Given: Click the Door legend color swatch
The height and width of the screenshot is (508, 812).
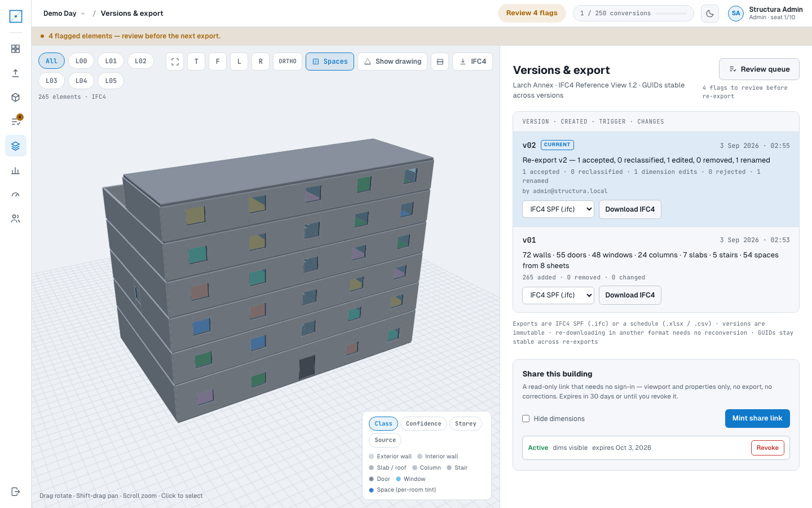Looking at the screenshot, I should (371, 479).
